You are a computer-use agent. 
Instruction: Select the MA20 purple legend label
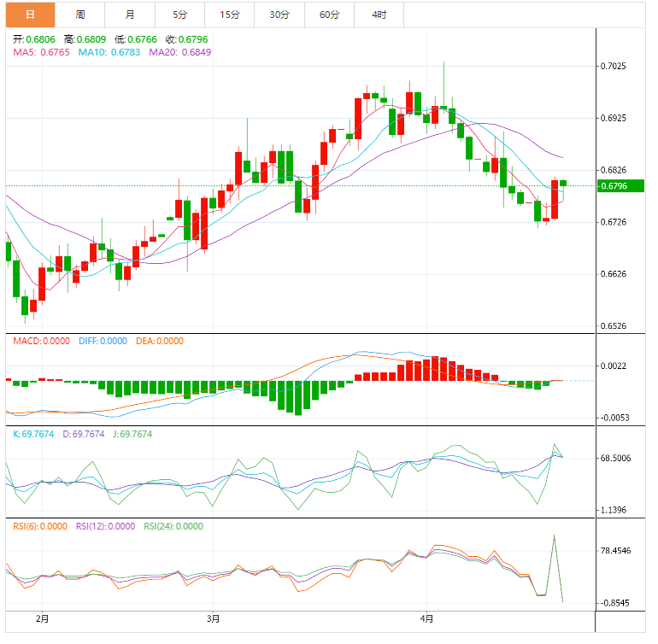179,53
